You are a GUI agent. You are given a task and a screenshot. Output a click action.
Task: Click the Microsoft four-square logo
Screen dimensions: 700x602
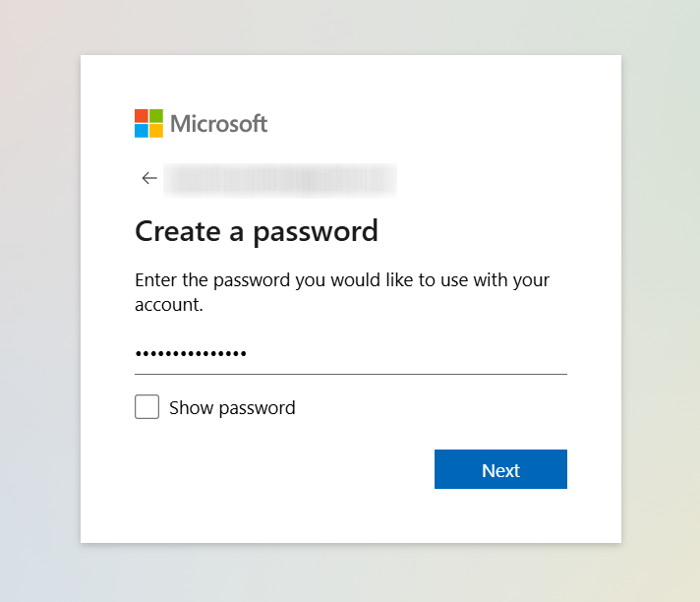pyautogui.click(x=148, y=123)
